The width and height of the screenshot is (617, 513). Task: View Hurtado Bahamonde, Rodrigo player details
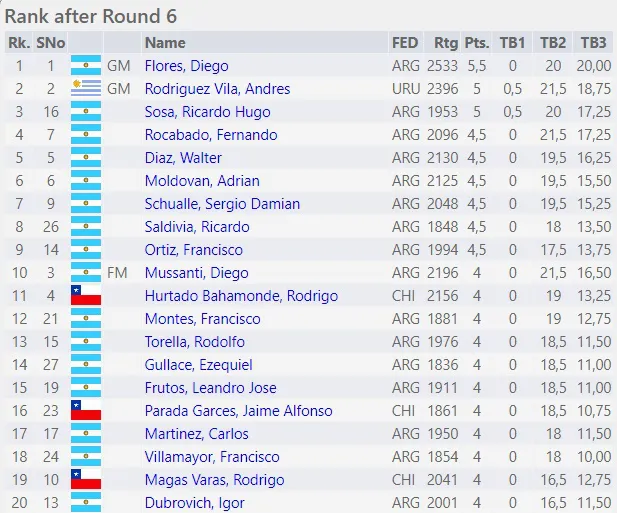pos(241,296)
